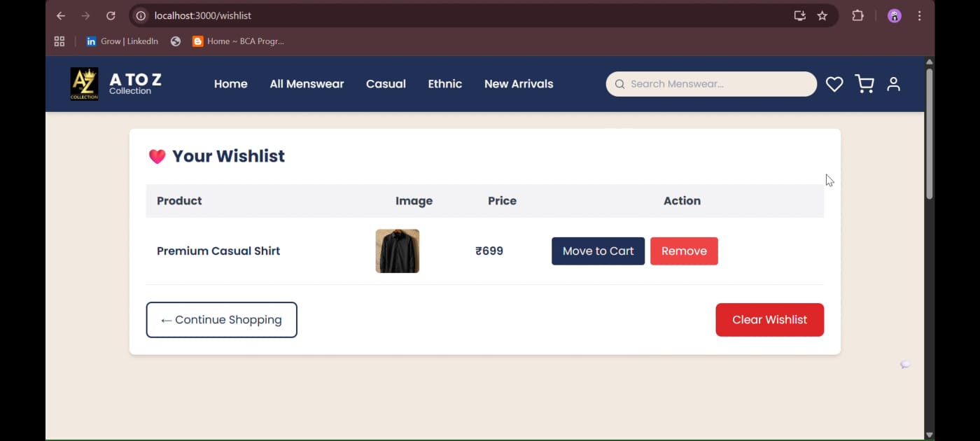
Task: Open the shopping cart icon
Action: [864, 84]
